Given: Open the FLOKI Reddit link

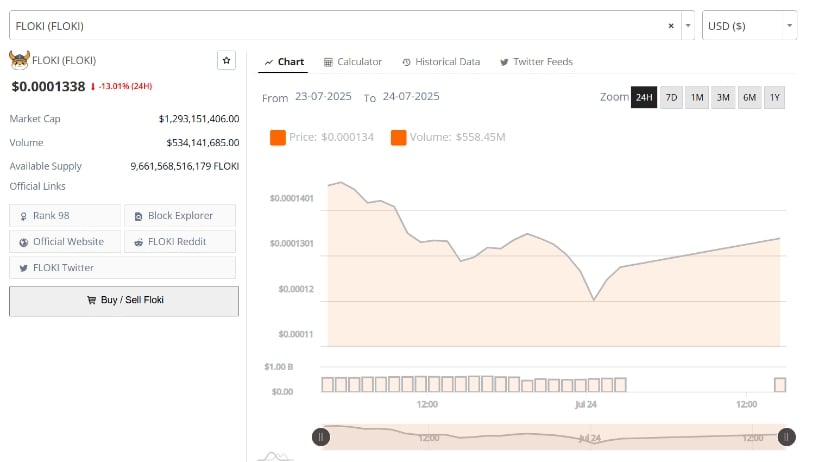Looking at the screenshot, I should click(180, 242).
